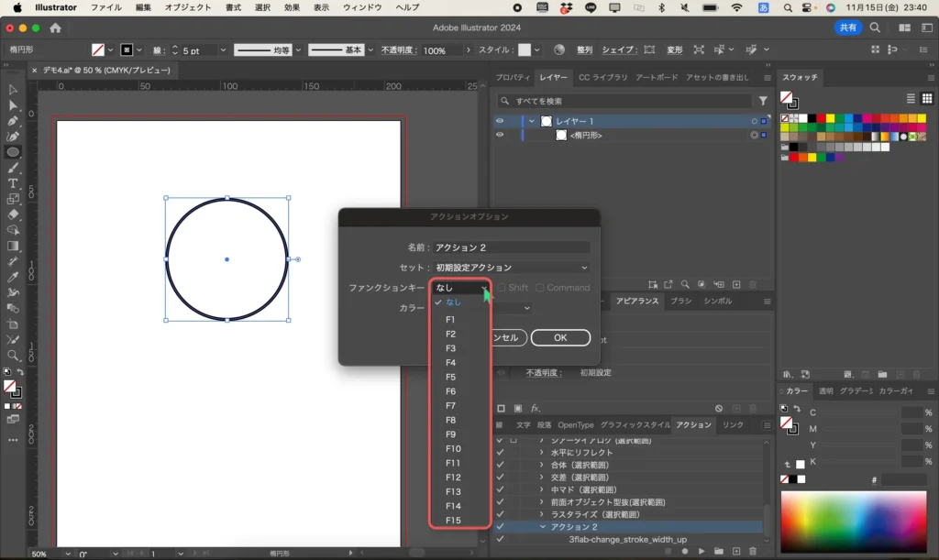The width and height of the screenshot is (939, 560).
Task: Enable the Command modifier checkbox
Action: 540,288
